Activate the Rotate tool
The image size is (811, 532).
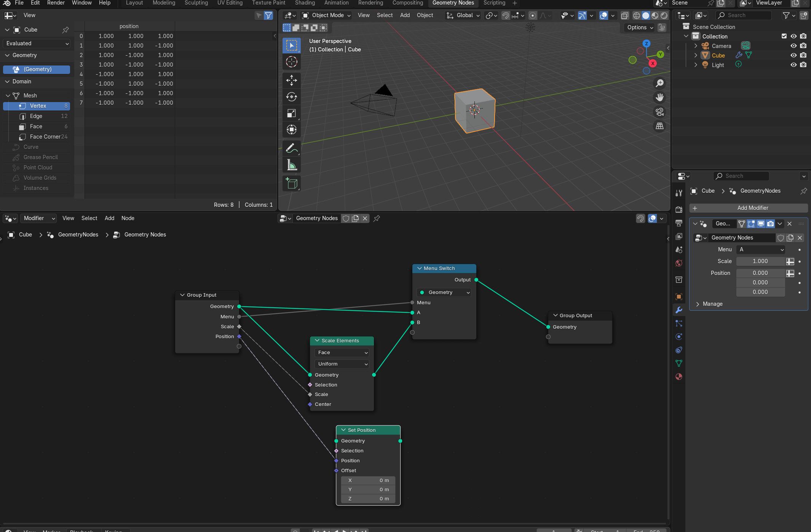point(292,97)
